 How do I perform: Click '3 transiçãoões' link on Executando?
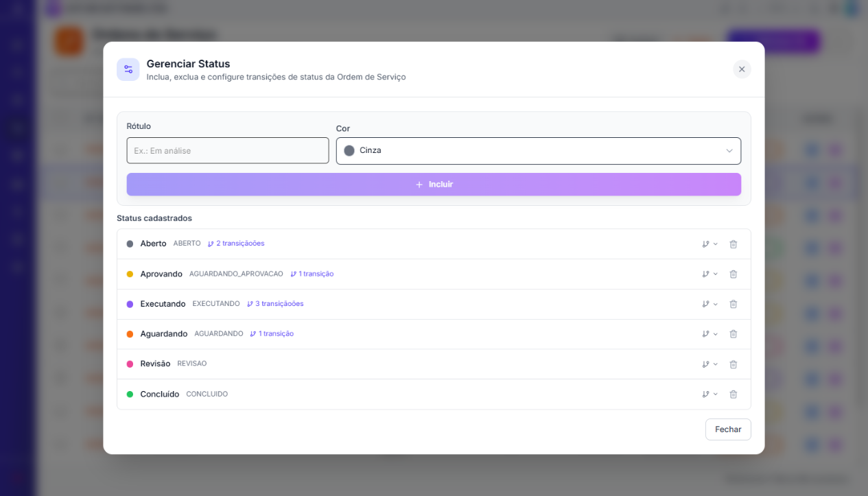point(275,304)
